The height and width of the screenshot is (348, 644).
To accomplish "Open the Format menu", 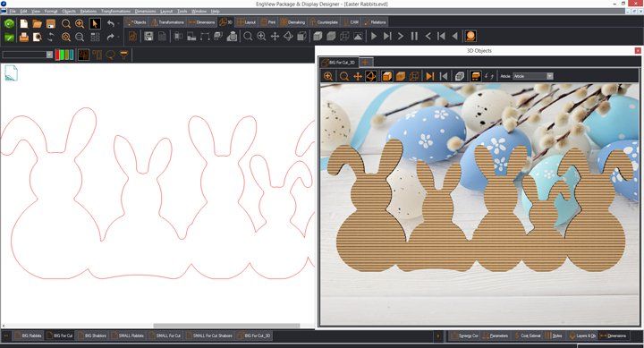I will coord(51,11).
